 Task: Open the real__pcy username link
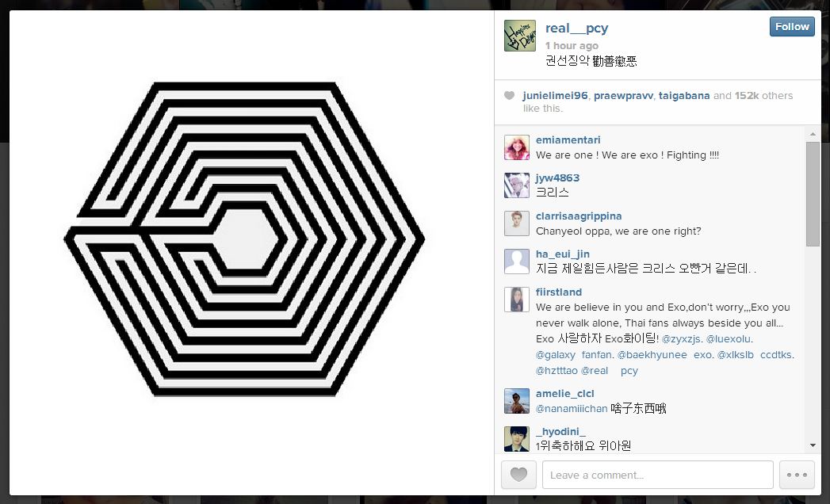point(576,28)
